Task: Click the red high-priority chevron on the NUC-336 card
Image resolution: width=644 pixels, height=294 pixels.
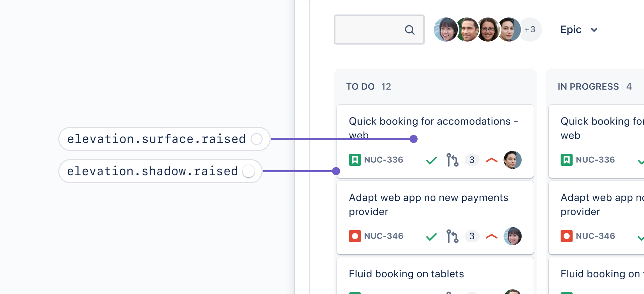Action: point(491,160)
